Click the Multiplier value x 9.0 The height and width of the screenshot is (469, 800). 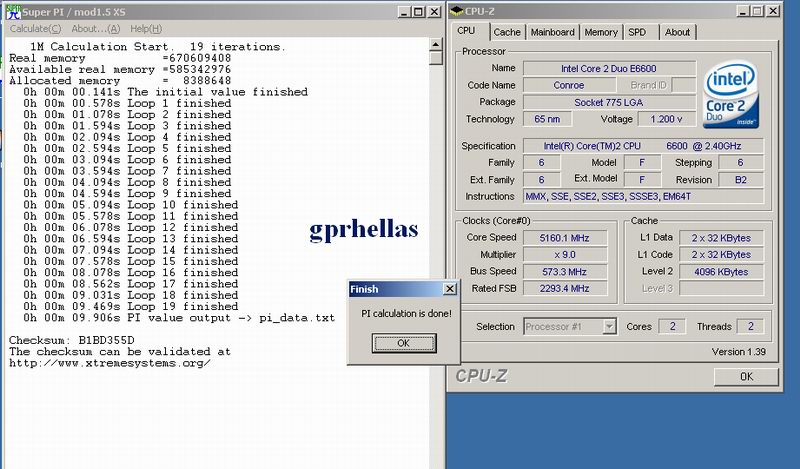[x=565, y=255]
